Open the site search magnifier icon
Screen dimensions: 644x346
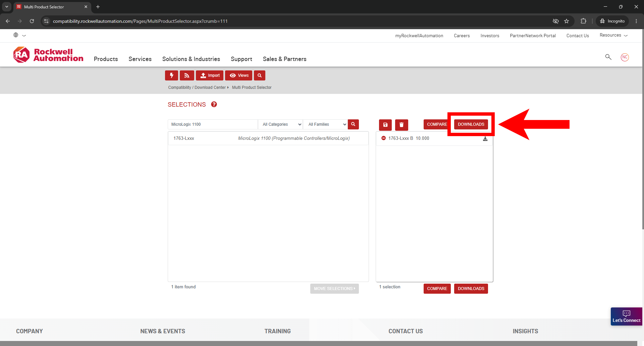click(x=608, y=57)
